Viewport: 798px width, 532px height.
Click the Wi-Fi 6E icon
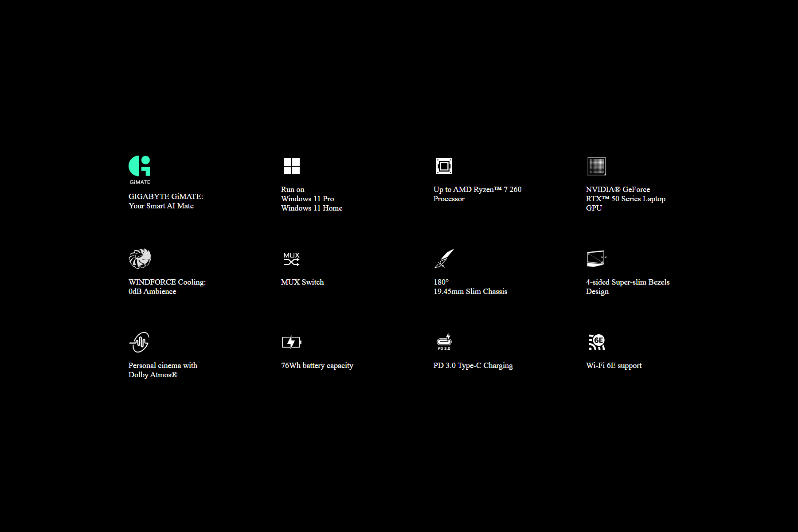tap(597, 342)
